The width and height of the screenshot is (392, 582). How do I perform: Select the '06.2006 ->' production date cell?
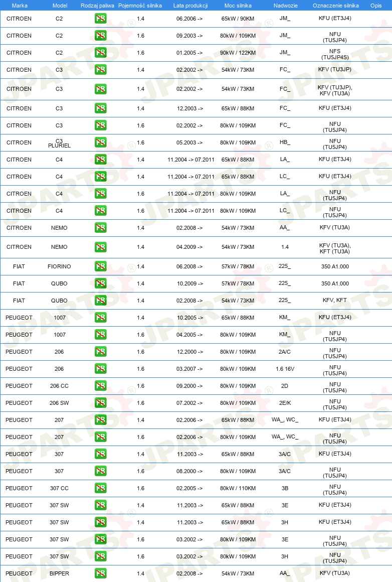[189, 19]
